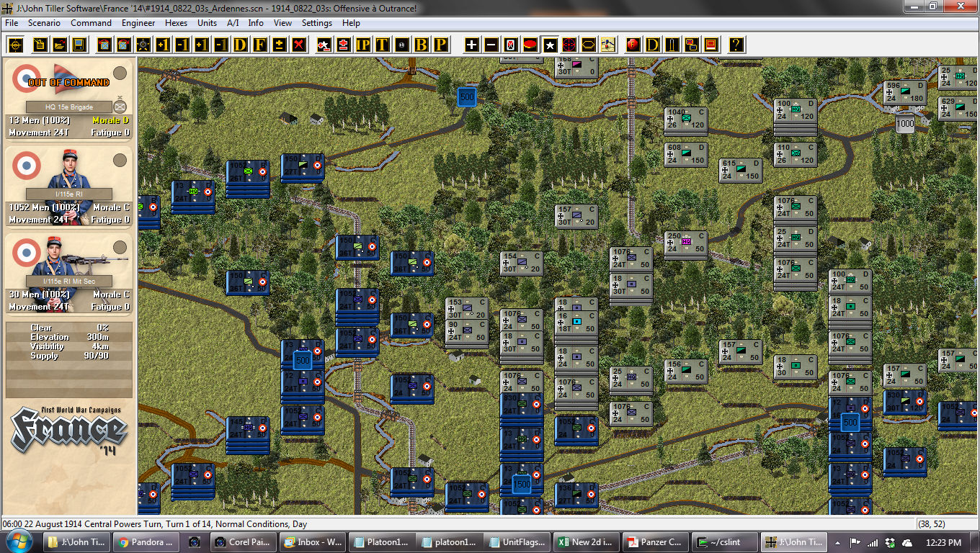
Task: Open the A/I menu
Action: click(x=233, y=23)
